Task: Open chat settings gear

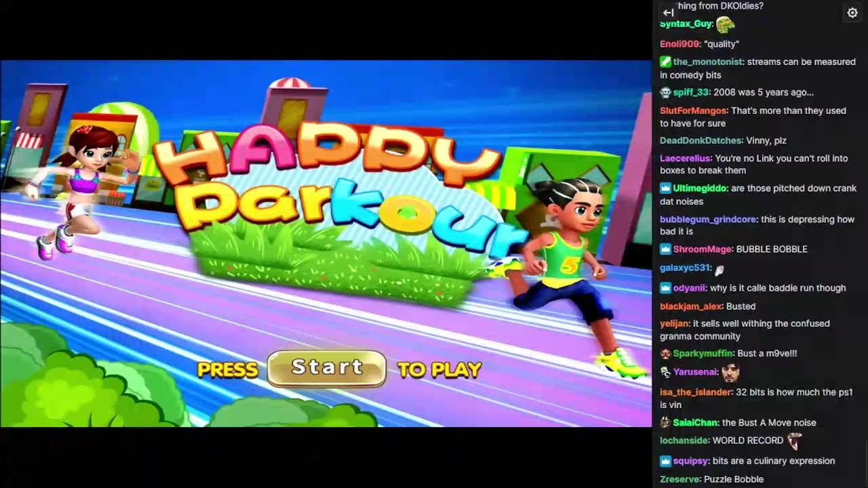Action: (852, 12)
